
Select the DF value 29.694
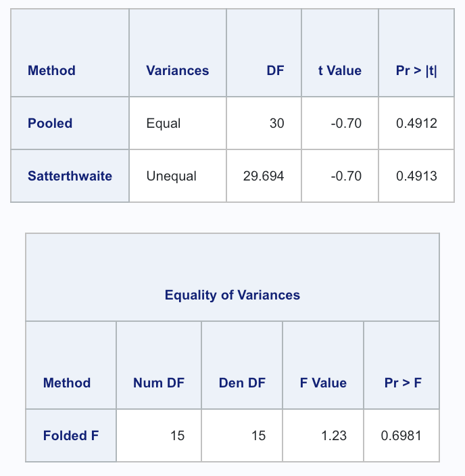(264, 176)
